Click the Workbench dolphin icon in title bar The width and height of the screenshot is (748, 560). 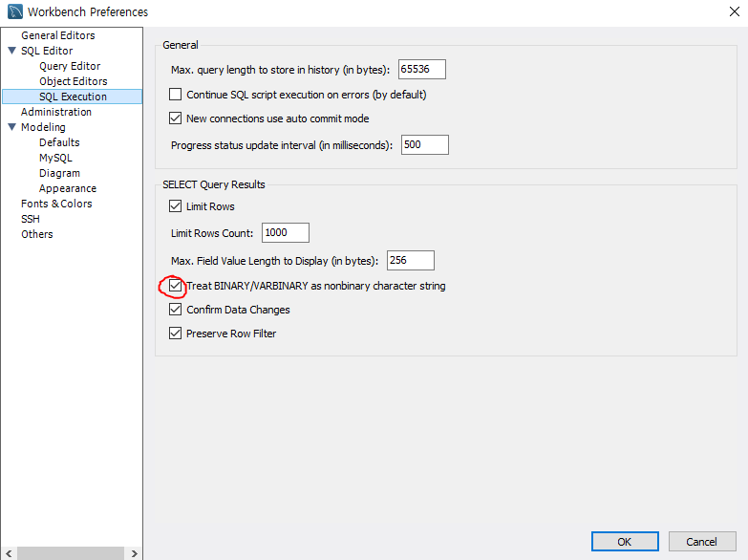[14, 11]
